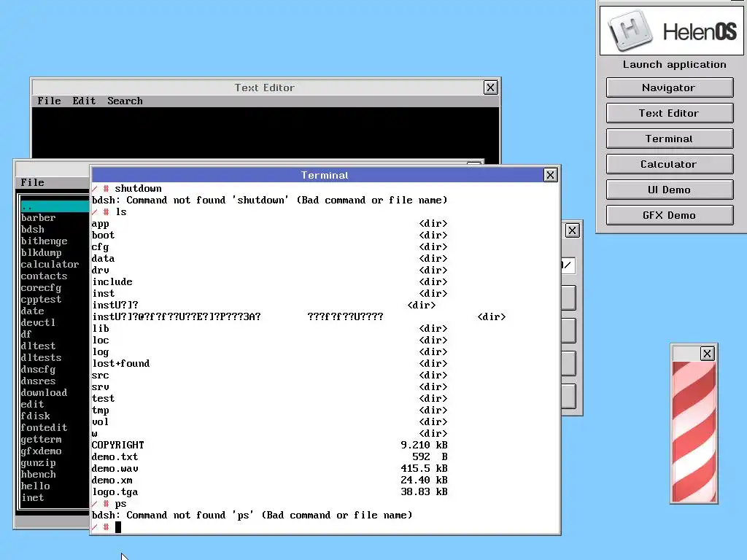
Task: Click 'logo.tga' in terminal listing
Action: point(115,492)
